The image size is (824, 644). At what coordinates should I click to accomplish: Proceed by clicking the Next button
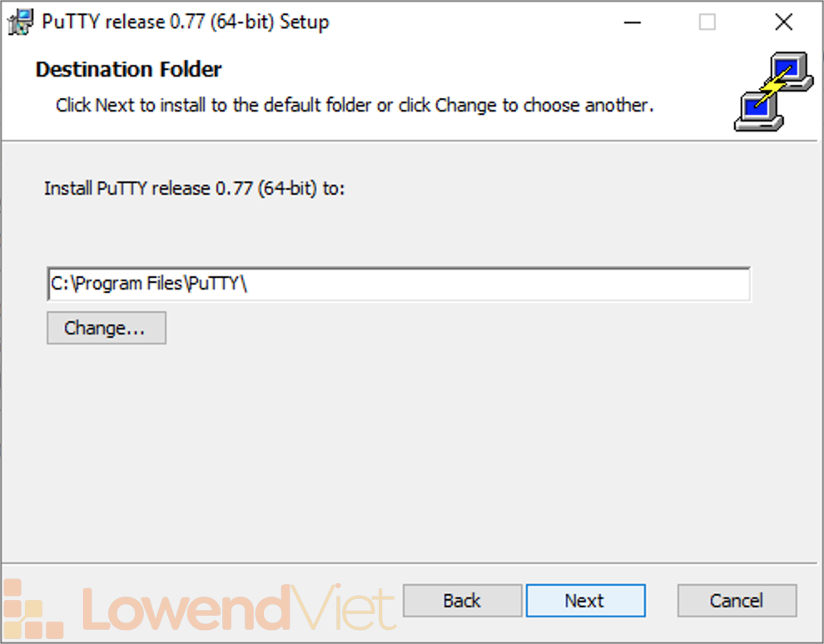click(585, 601)
